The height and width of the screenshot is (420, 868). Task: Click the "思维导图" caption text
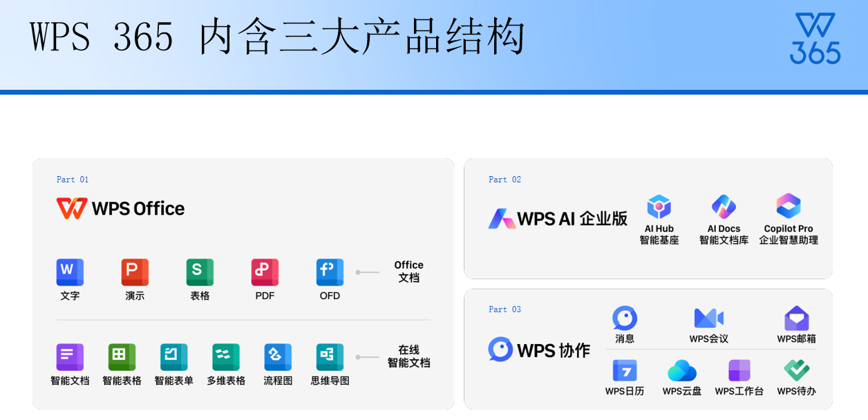(x=330, y=381)
